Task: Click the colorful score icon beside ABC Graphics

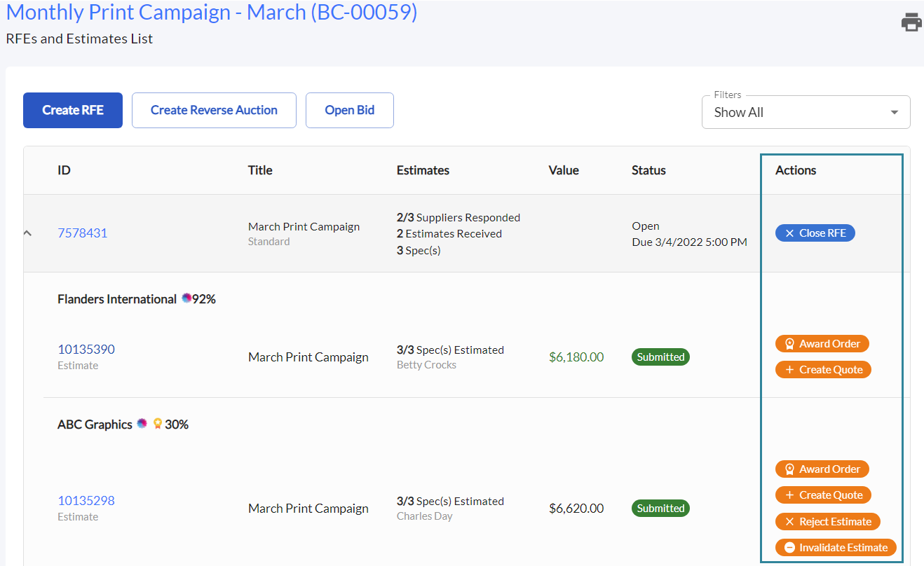Action: 142,423
